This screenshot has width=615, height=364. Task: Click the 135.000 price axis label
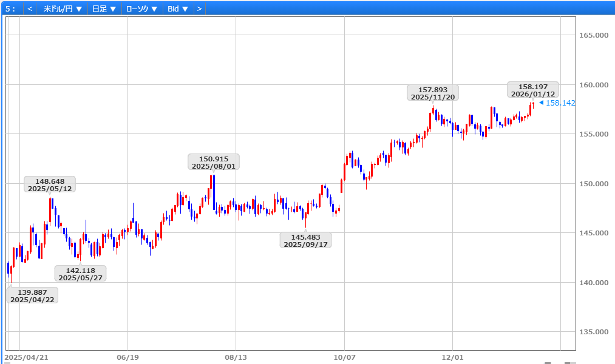[x=593, y=332]
